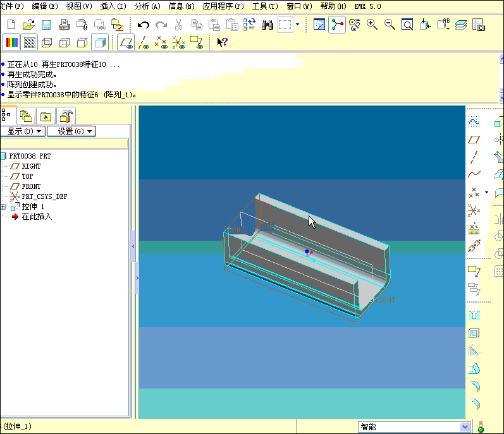This screenshot has width=504, height=434.
Task: Expand the 拉伸 1 feature node
Action: pos(3,207)
